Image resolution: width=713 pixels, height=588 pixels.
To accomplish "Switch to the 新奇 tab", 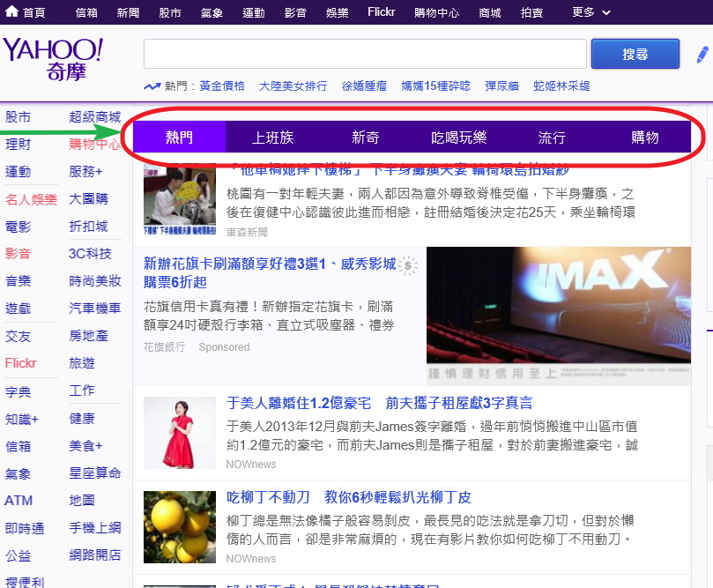I will tap(366, 137).
